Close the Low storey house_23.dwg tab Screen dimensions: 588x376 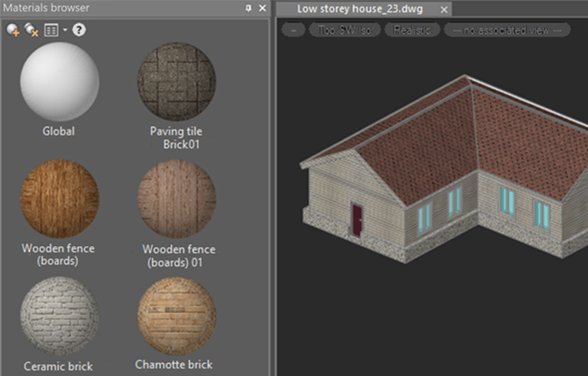pyautogui.click(x=445, y=9)
